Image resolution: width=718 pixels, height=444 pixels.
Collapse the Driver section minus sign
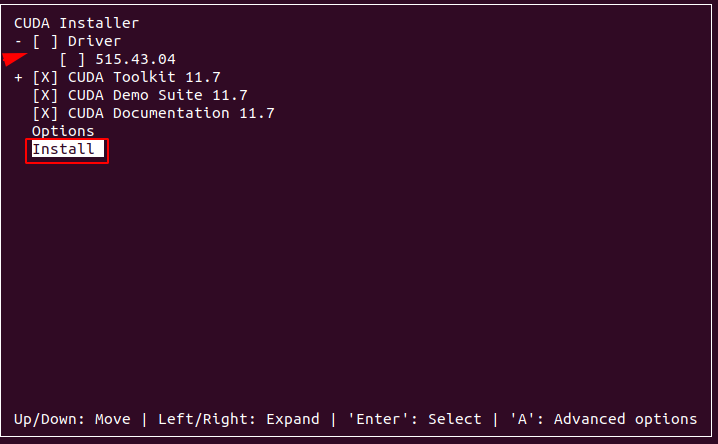tap(18, 42)
